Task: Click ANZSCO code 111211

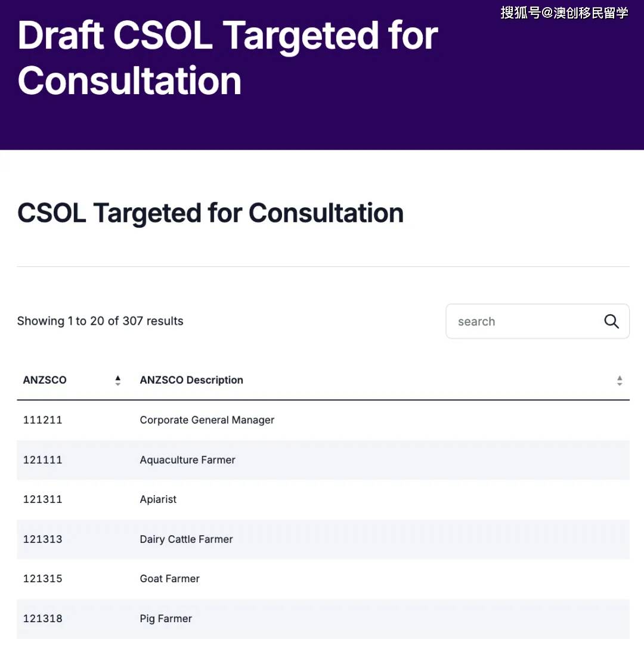Action: coord(42,420)
